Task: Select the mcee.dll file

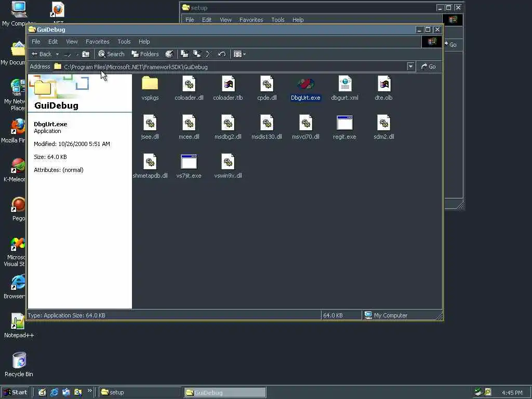Action: tap(189, 127)
